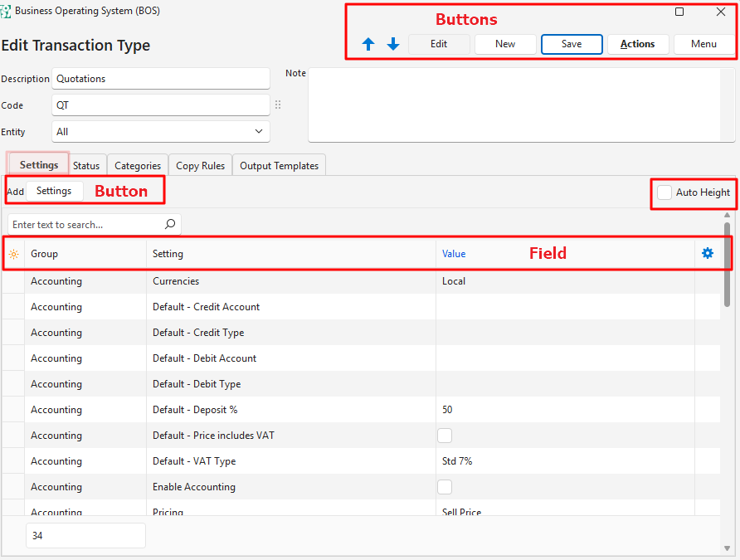Viewport: 740px width, 560px height.
Task: Click the BOS application icon in title bar
Action: point(7,12)
